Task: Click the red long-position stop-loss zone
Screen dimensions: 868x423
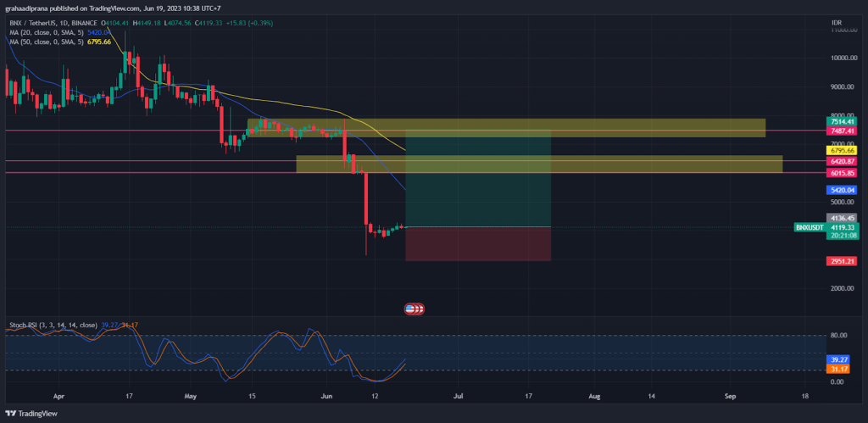Action: click(478, 244)
